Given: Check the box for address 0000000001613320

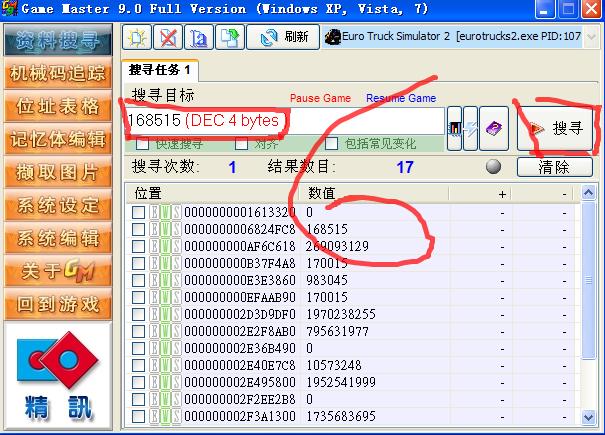Looking at the screenshot, I should [x=139, y=212].
